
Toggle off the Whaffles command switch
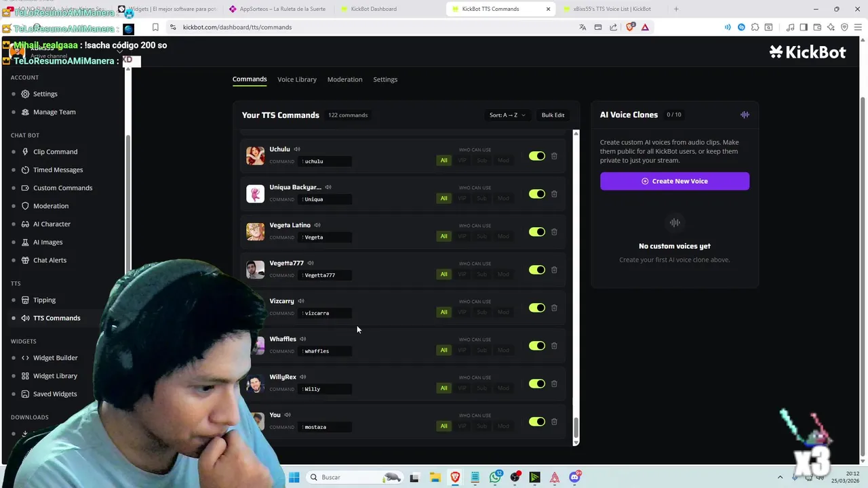pyautogui.click(x=537, y=346)
